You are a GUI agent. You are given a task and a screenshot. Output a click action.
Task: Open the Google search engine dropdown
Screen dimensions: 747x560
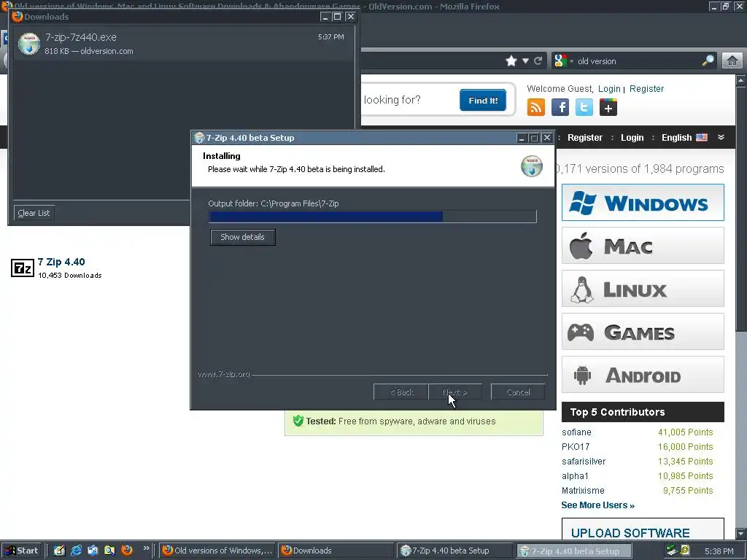563,61
